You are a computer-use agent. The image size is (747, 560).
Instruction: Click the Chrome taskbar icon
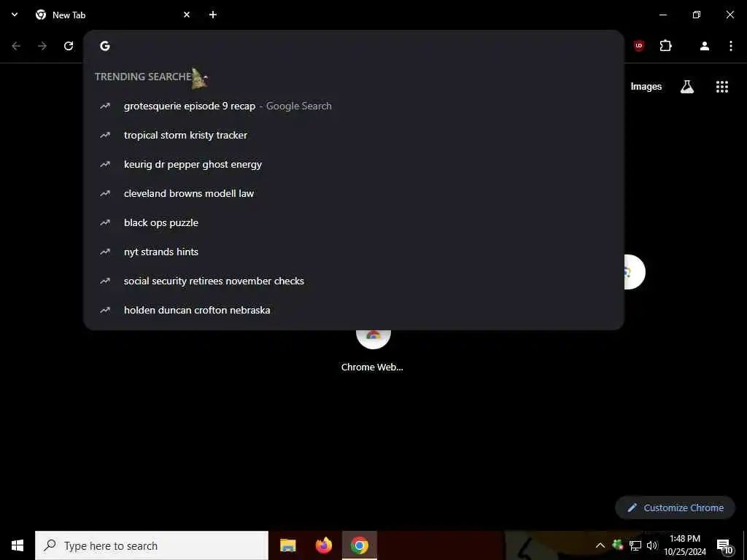[360, 545]
